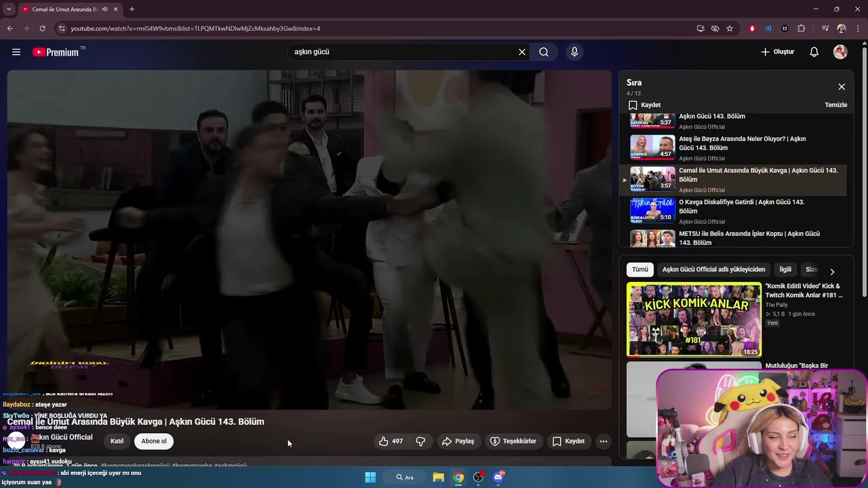Select the İlgili filter chip
Image resolution: width=868 pixels, height=488 pixels.
click(x=785, y=270)
